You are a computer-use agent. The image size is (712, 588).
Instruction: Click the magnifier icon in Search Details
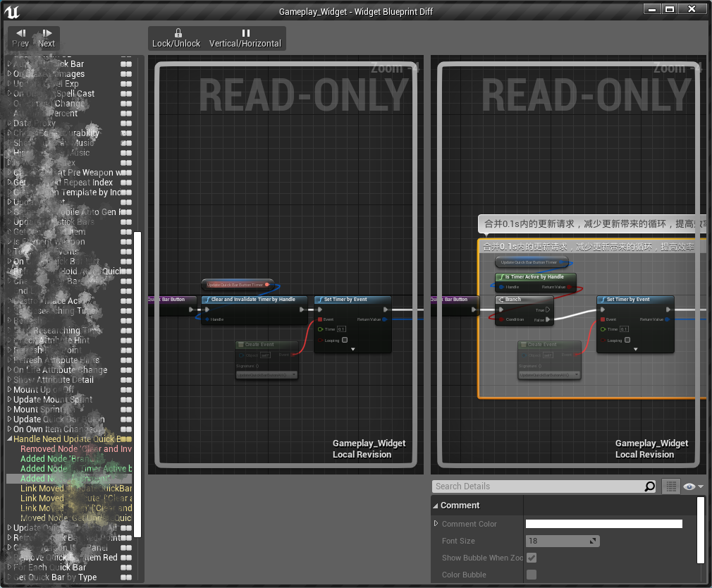tap(649, 486)
